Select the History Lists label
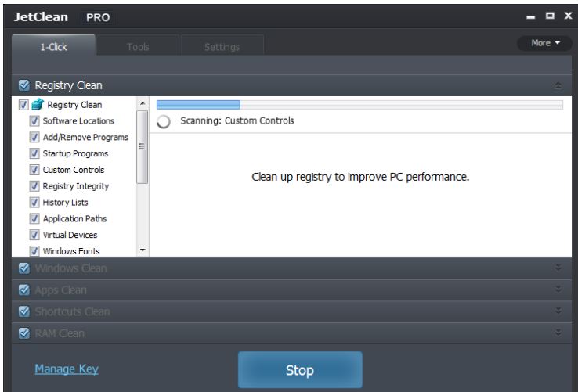Viewport: 578px width, 392px height. click(x=65, y=203)
